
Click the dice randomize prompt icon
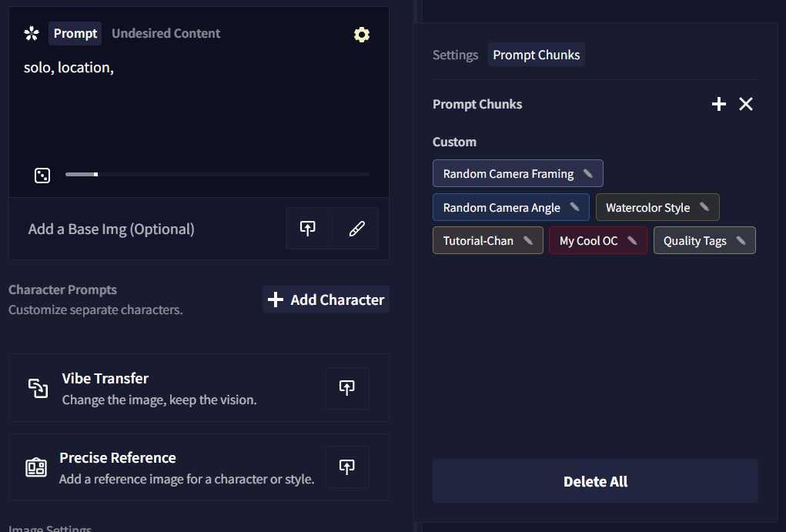coord(42,176)
